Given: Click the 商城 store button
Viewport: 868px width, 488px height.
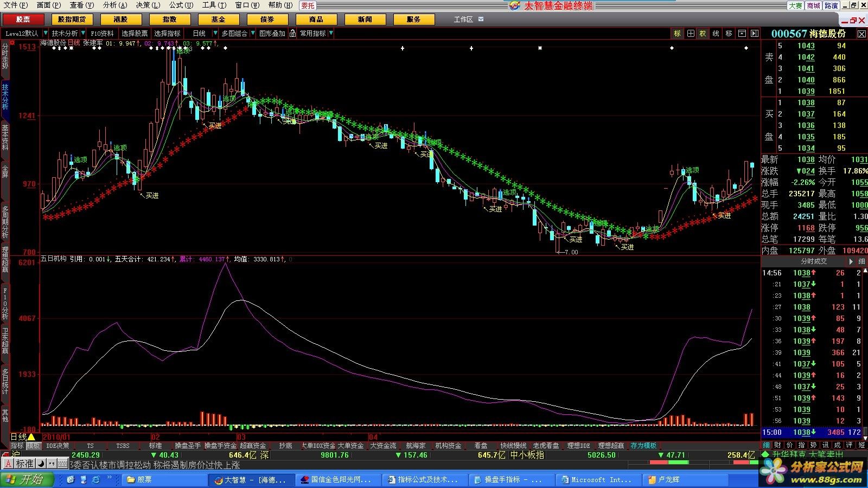Looking at the screenshot, I should 814,5.
